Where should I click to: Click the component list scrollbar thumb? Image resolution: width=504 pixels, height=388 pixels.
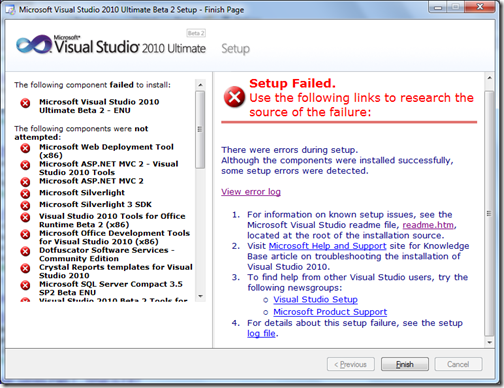(200, 129)
